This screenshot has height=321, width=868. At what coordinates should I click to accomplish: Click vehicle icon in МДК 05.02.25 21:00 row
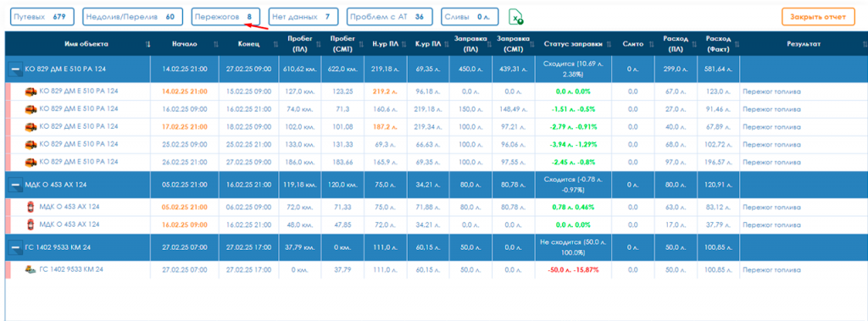(x=31, y=207)
